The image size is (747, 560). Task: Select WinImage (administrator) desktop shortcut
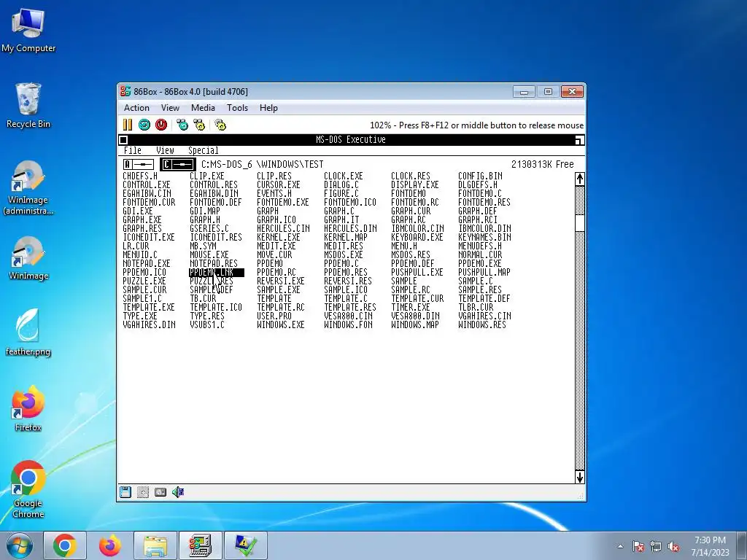[28, 187]
